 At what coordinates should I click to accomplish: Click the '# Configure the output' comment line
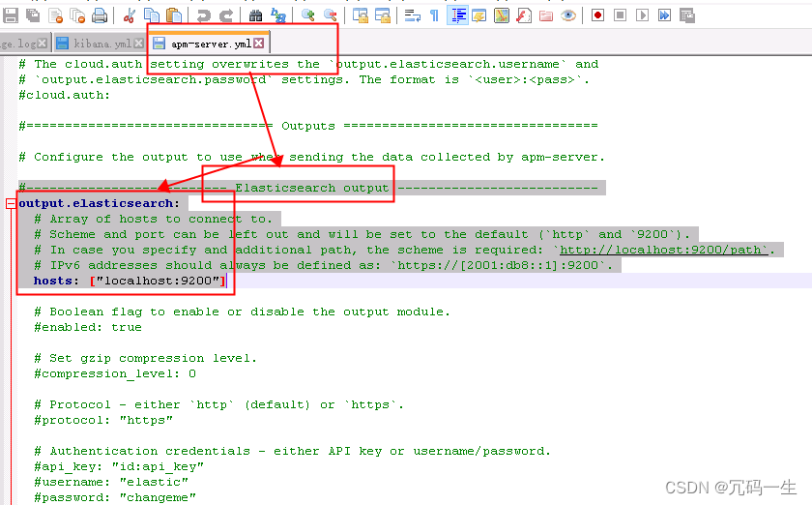click(311, 157)
